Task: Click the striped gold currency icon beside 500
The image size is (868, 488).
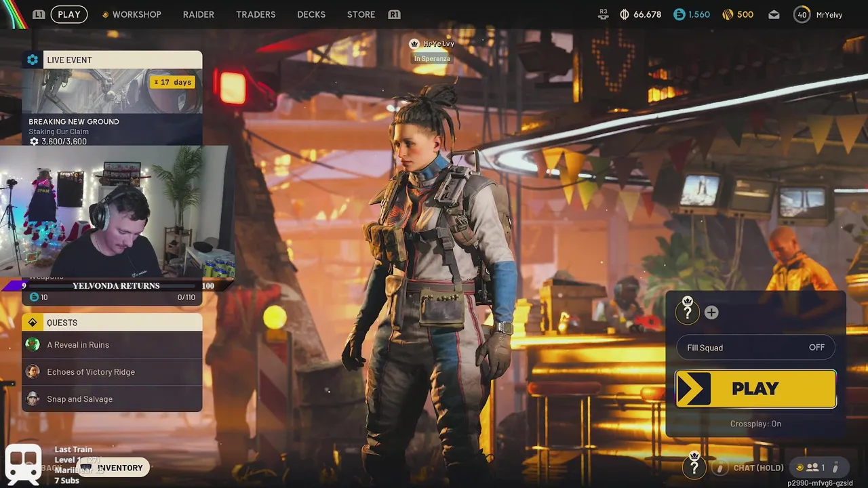Action: tap(728, 14)
